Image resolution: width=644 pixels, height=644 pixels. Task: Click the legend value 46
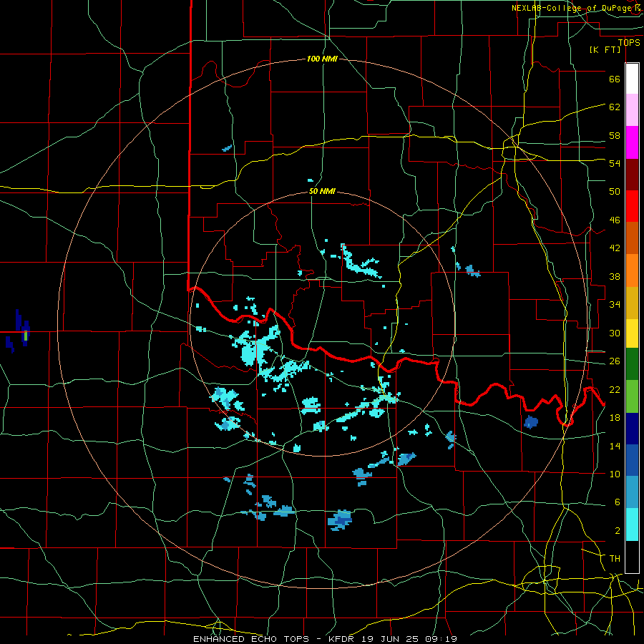(615, 220)
